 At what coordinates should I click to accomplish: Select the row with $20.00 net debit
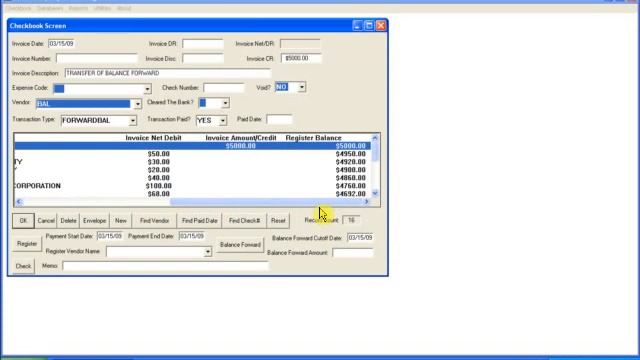point(193,170)
